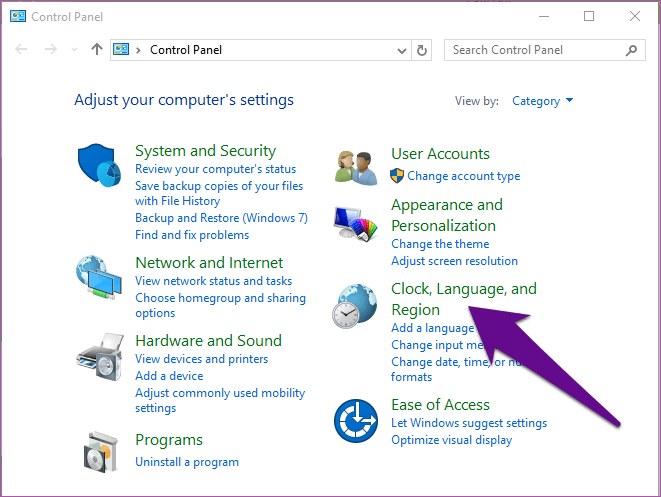661x497 pixels.
Task: Open the System and Security shield icon
Action: tap(99, 165)
